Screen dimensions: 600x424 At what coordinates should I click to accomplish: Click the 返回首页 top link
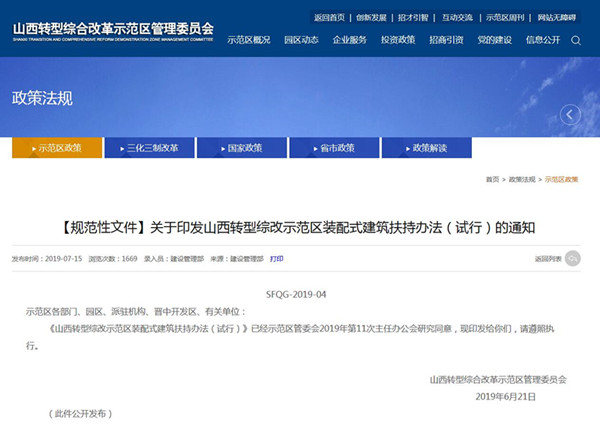click(x=329, y=17)
